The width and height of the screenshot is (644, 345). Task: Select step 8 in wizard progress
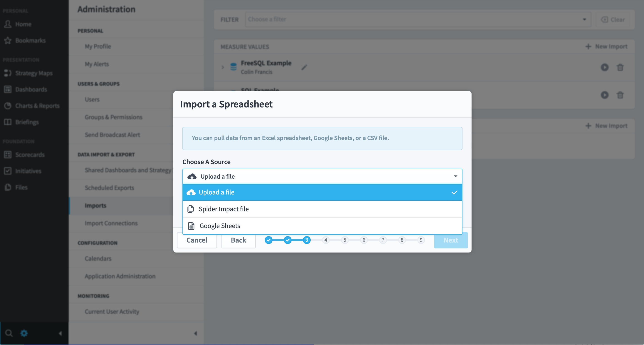(402, 240)
